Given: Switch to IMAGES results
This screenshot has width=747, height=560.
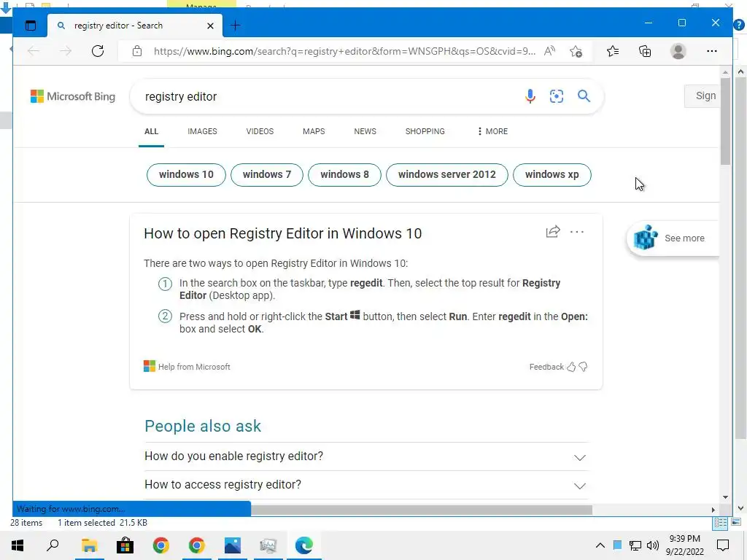Looking at the screenshot, I should point(202,131).
